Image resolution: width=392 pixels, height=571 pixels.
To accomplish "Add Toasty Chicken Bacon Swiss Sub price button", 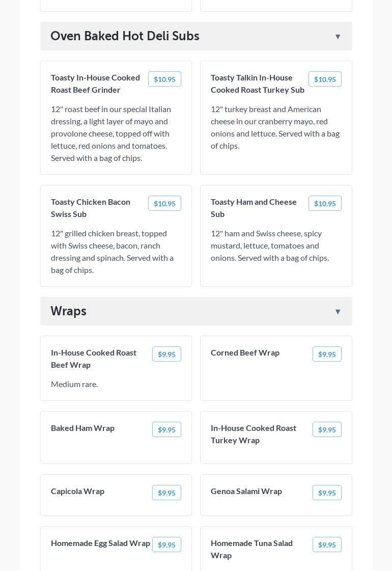I will coord(164,204).
